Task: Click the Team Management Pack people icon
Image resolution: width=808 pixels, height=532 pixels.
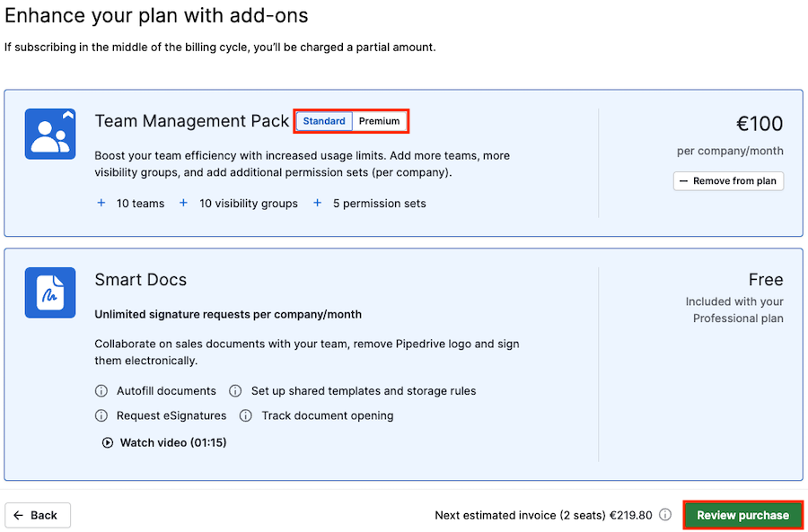Action: [50, 134]
